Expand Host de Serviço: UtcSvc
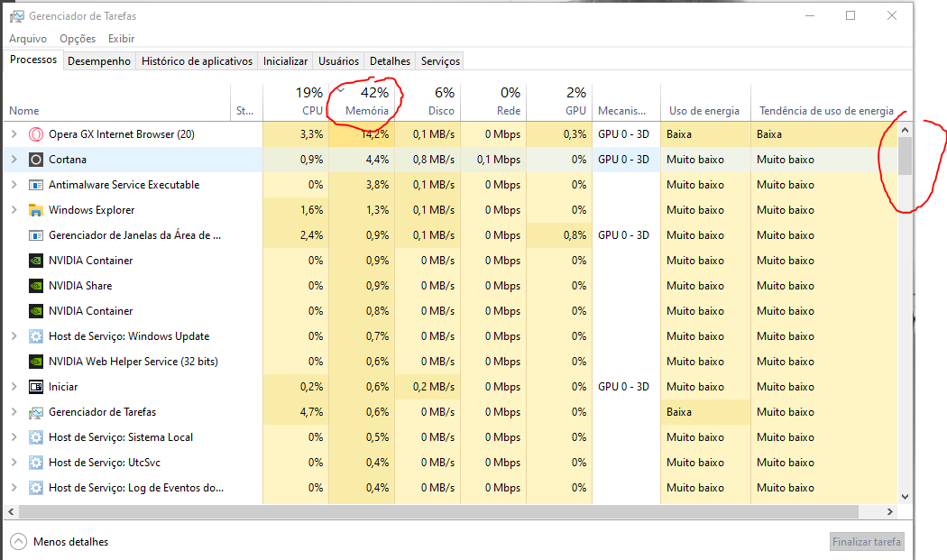The width and height of the screenshot is (947, 560). pyautogui.click(x=14, y=463)
